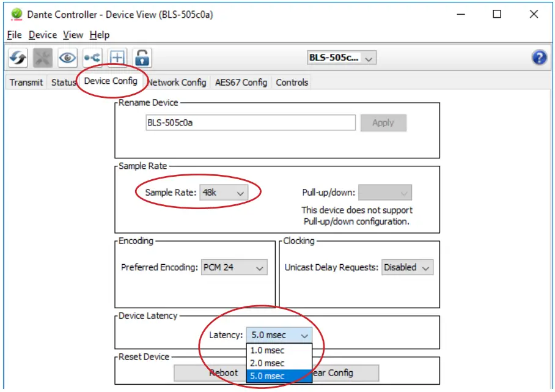Click 'This device does not support' message
The height and width of the screenshot is (392, 555).
point(357,210)
